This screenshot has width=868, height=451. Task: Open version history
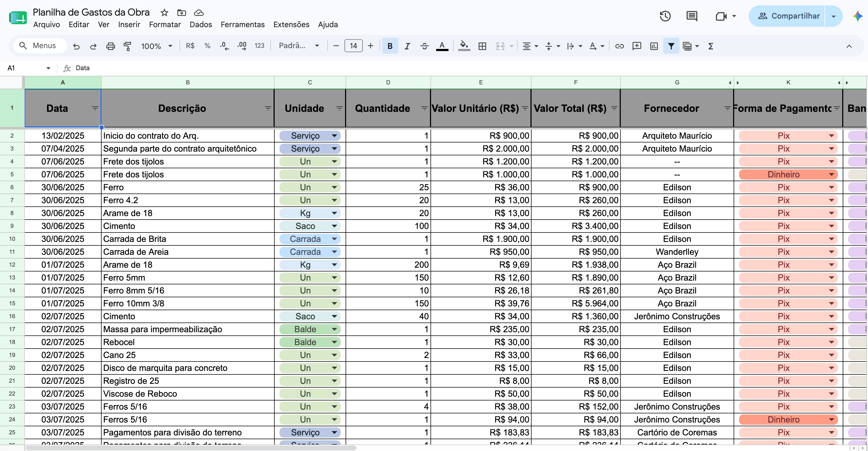click(x=665, y=16)
